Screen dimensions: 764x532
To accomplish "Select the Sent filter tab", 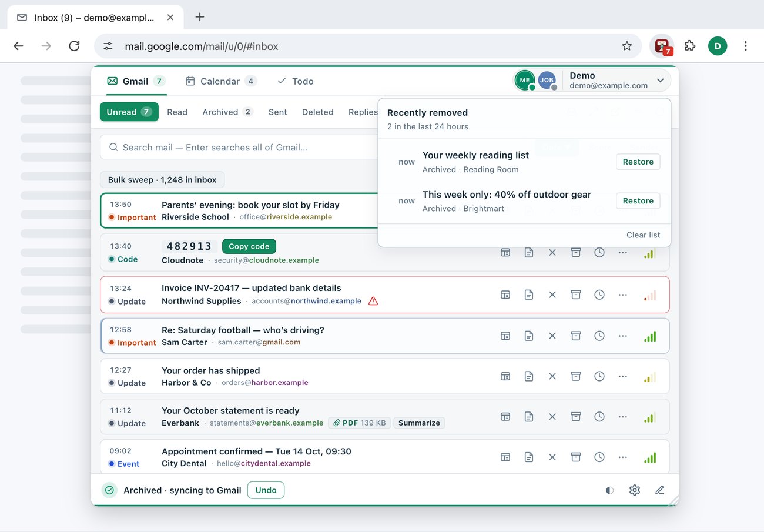I will point(278,112).
